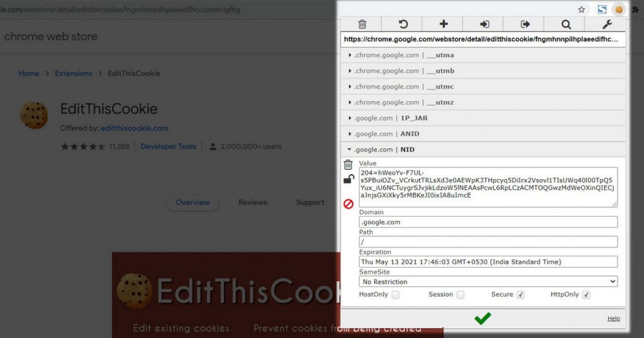The width and height of the screenshot is (644, 338).
Task: Click the reset cookies undo icon
Action: pos(403,24)
